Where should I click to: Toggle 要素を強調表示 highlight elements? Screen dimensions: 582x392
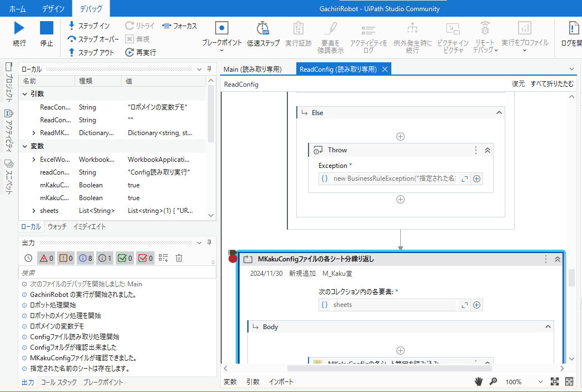[331, 37]
